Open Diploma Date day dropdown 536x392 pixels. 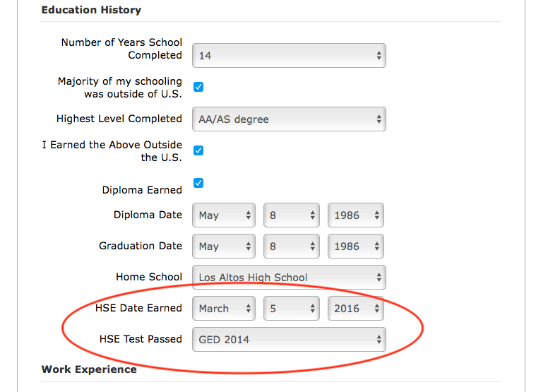click(x=291, y=215)
